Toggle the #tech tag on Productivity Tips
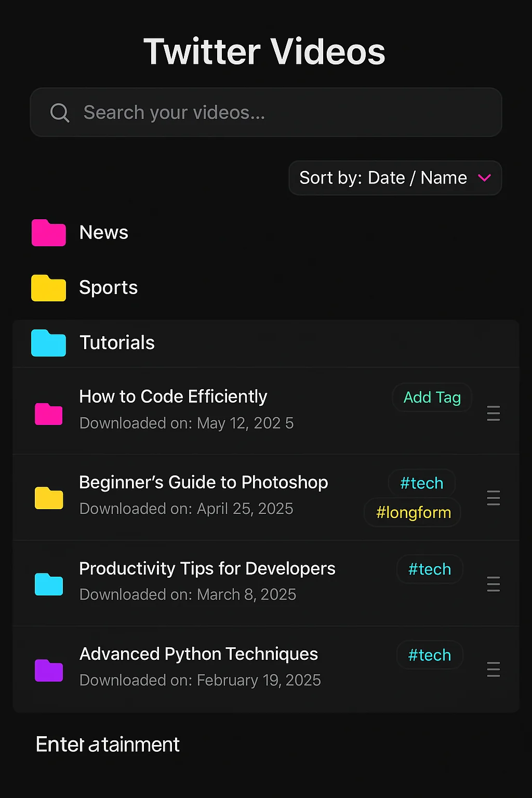 click(x=430, y=569)
